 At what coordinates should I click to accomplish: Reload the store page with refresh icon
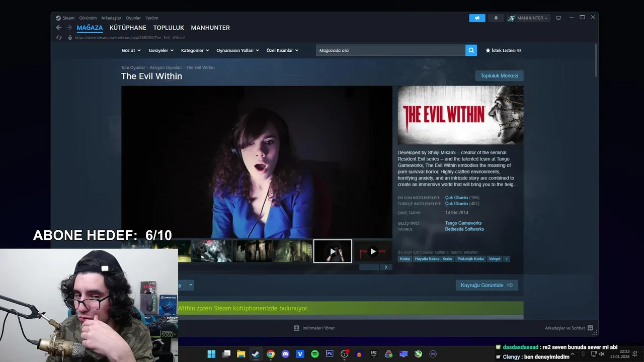point(59,37)
